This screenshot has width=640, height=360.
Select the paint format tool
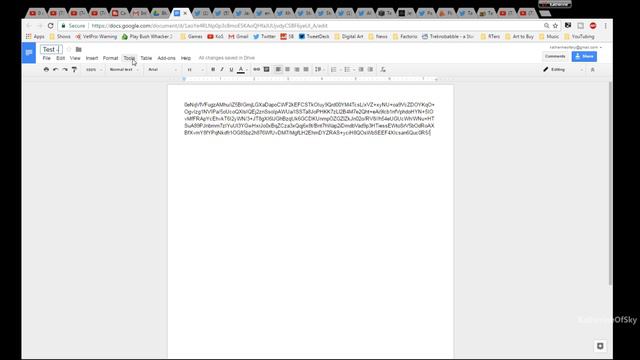point(74,70)
